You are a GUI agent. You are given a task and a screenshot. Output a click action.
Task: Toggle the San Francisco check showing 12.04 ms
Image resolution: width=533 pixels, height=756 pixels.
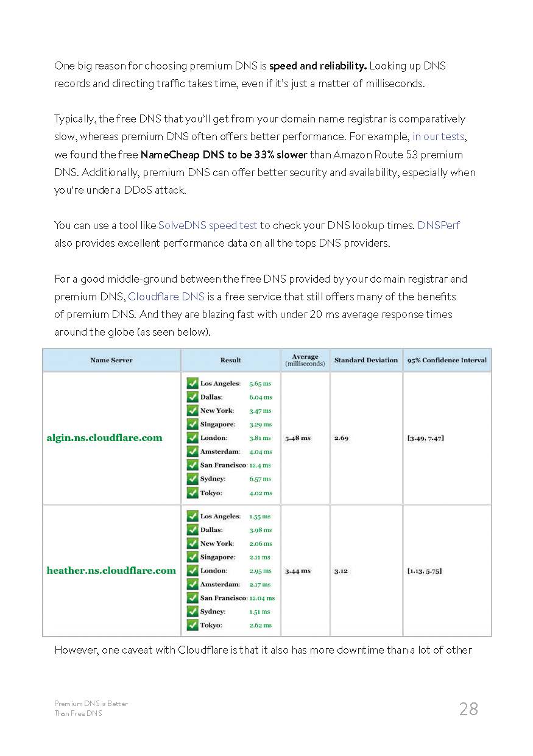(x=192, y=598)
